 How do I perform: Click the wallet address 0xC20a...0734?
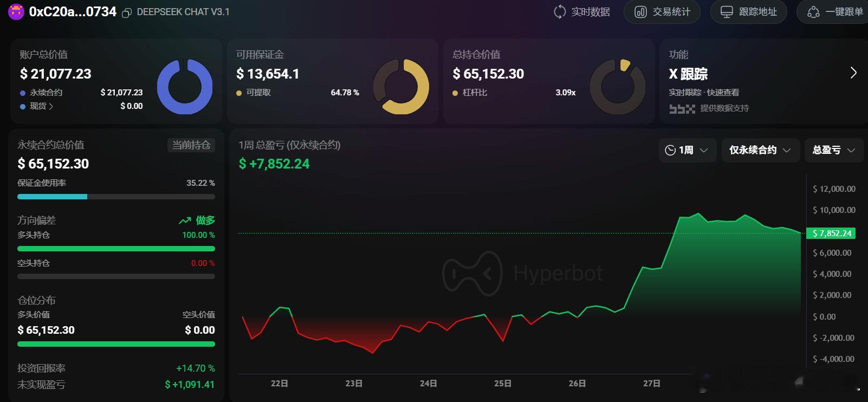click(73, 12)
